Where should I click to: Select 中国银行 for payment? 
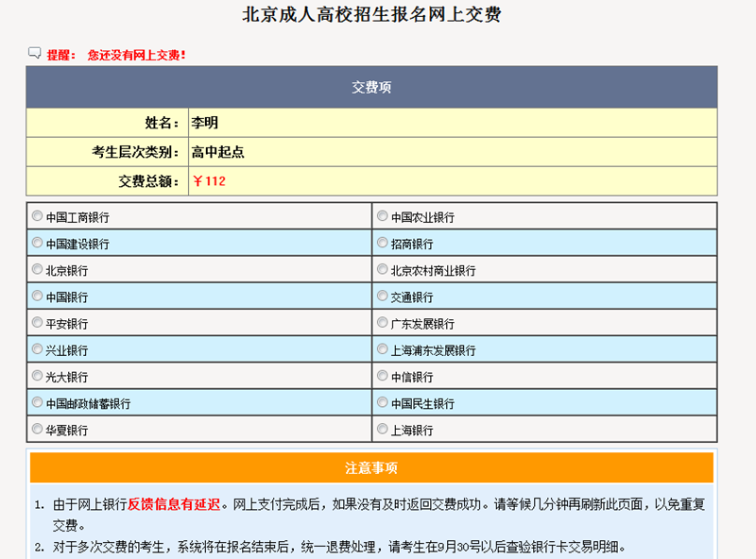[38, 296]
